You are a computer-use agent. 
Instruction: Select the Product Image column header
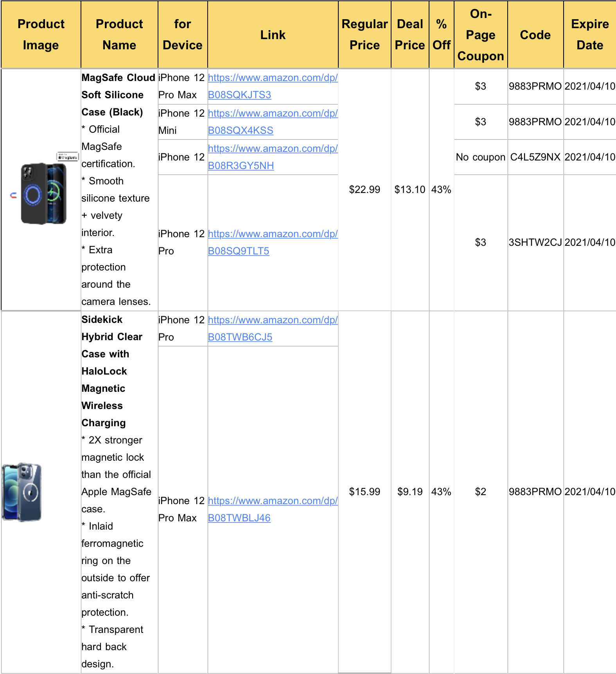coord(41,34)
